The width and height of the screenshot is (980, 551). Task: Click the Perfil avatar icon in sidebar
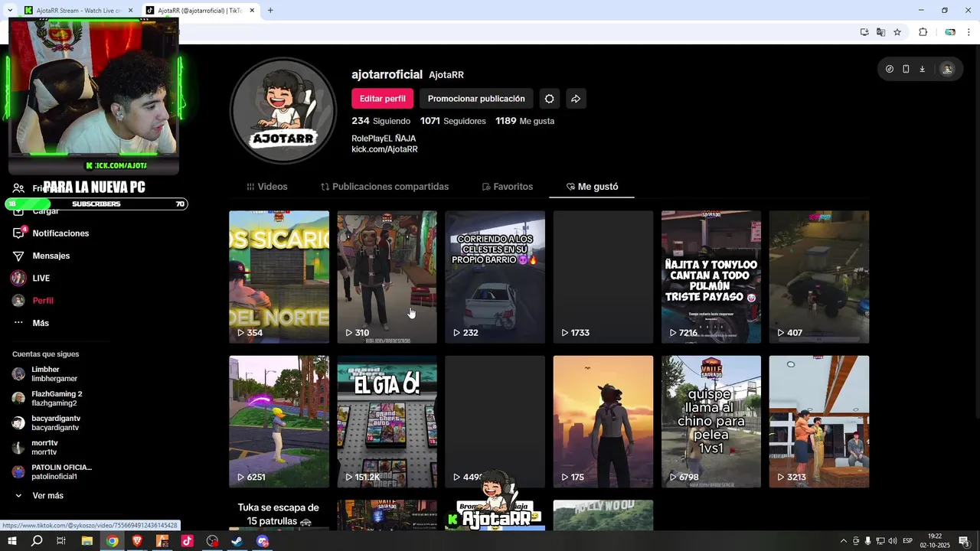coord(18,301)
